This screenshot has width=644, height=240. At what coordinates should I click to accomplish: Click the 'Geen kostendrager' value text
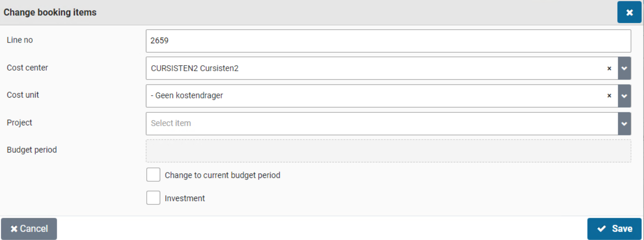pyautogui.click(x=187, y=96)
